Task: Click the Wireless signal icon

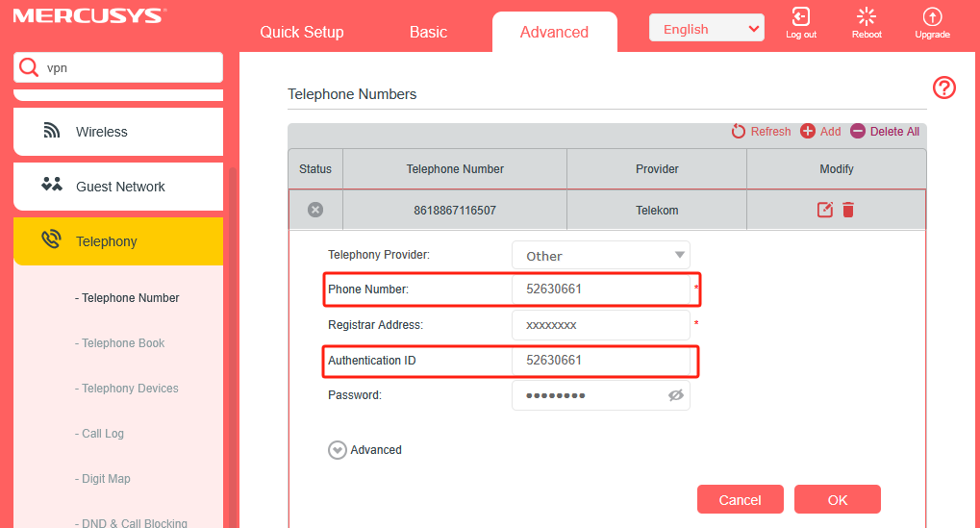Action: pyautogui.click(x=51, y=131)
